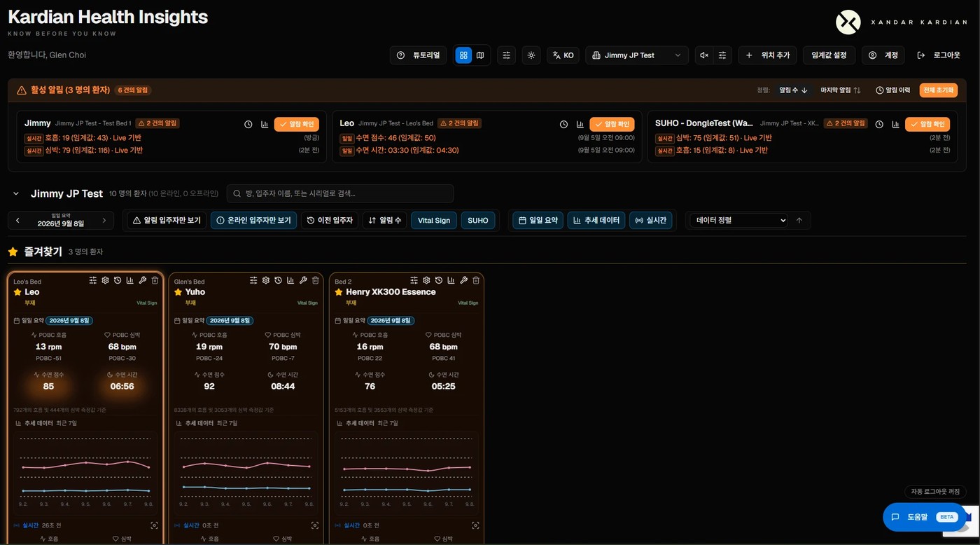Open the alert history clock on Jimmy's alert
The width and height of the screenshot is (980, 545).
[x=248, y=124]
